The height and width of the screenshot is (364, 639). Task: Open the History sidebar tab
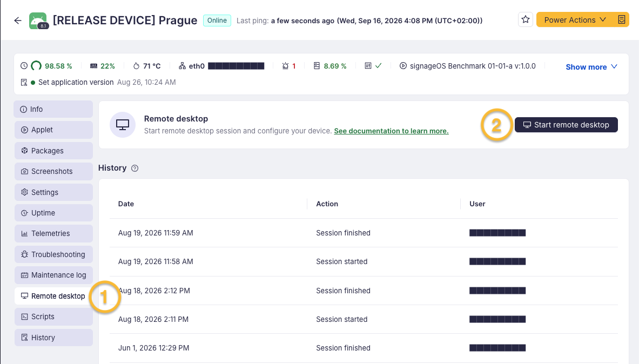[53, 338]
